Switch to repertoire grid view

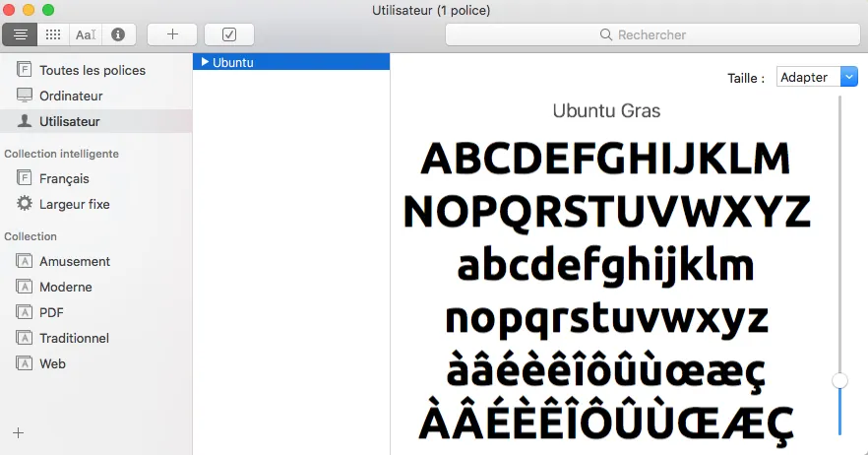pyautogui.click(x=53, y=34)
